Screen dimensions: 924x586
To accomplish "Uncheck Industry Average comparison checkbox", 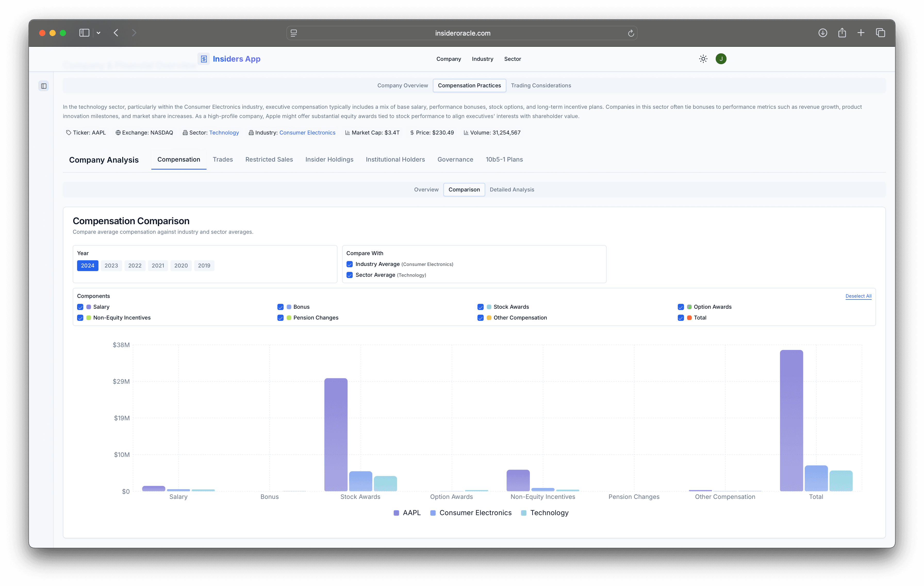I will [x=350, y=264].
